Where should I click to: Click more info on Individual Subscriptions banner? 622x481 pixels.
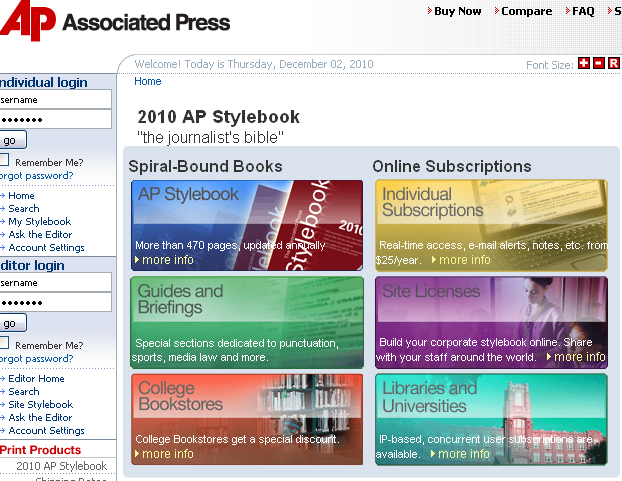461,260
